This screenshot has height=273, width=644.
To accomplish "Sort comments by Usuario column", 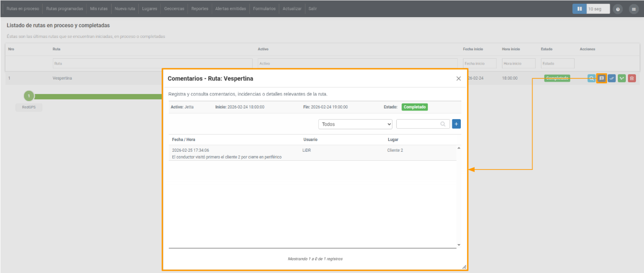I will [x=310, y=139].
